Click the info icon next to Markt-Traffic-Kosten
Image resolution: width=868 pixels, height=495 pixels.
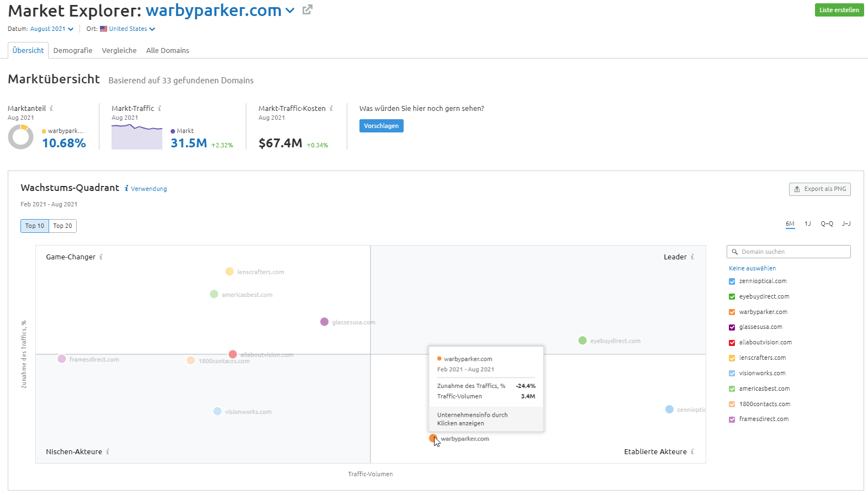(x=331, y=108)
